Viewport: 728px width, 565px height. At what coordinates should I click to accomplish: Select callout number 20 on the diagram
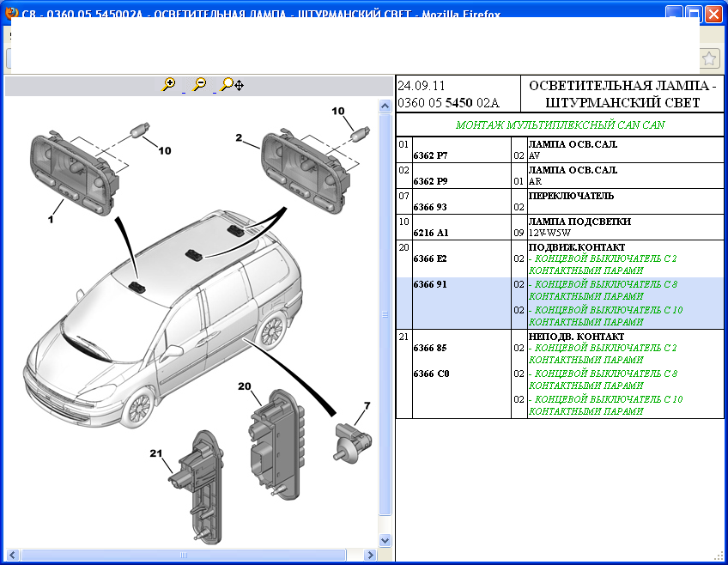tap(244, 387)
